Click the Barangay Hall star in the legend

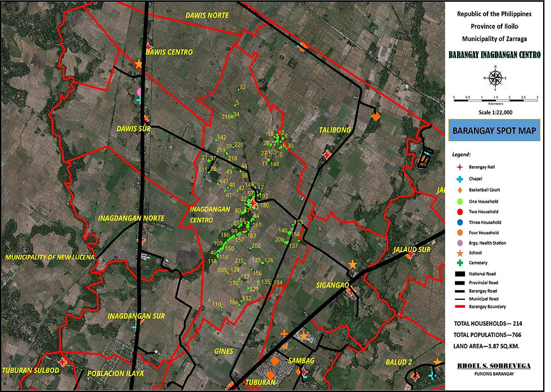tap(460, 167)
